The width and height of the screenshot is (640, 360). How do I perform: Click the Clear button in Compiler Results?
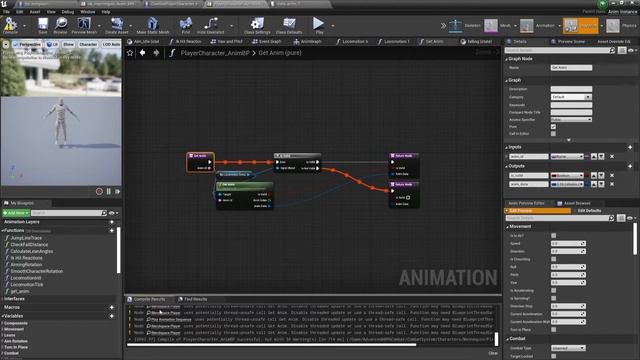[x=493, y=353]
